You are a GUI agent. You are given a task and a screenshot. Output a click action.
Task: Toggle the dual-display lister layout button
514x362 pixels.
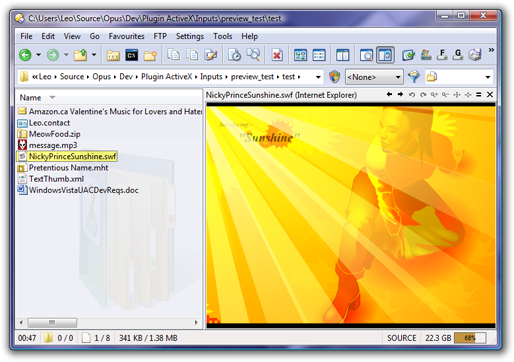click(342, 55)
